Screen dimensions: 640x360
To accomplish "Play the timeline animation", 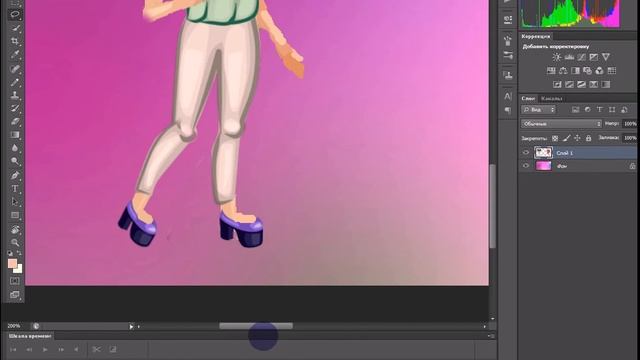I will (x=45, y=349).
